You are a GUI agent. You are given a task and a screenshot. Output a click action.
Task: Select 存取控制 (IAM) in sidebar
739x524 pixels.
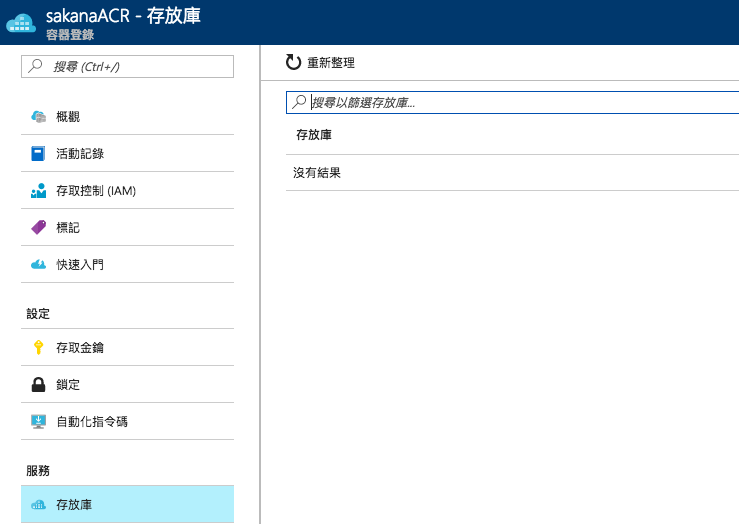[127, 190]
